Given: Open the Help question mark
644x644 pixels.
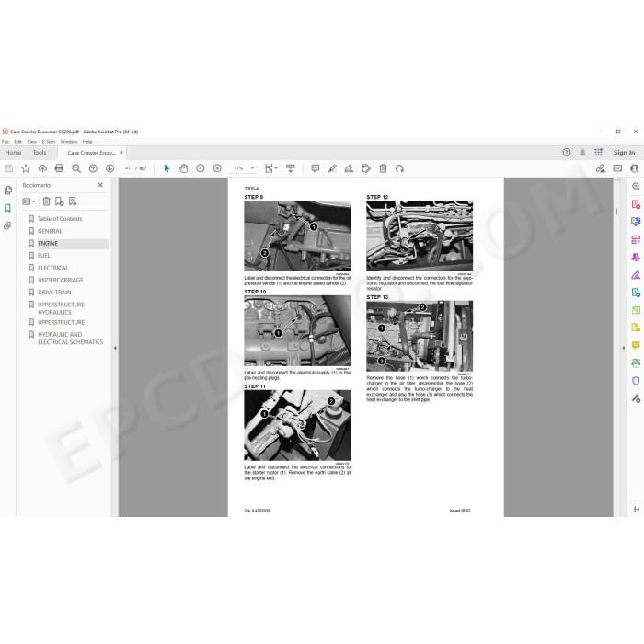Looking at the screenshot, I should (567, 153).
